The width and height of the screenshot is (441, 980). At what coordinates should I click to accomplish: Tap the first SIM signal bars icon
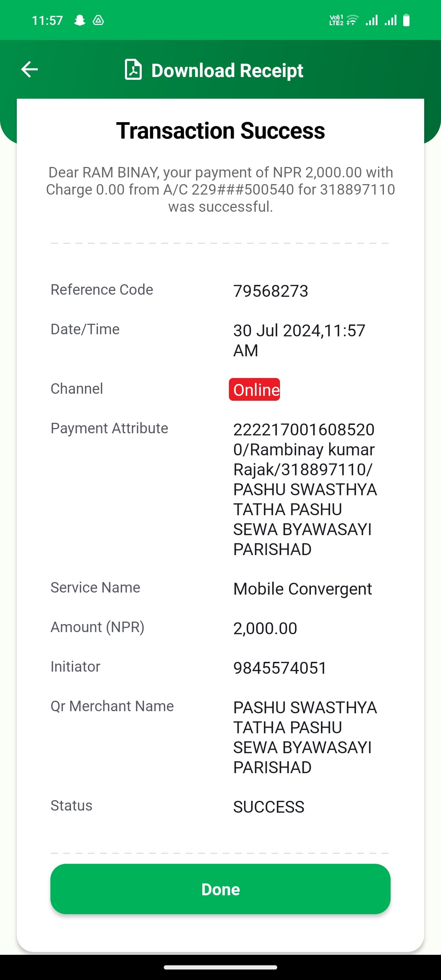[372, 20]
